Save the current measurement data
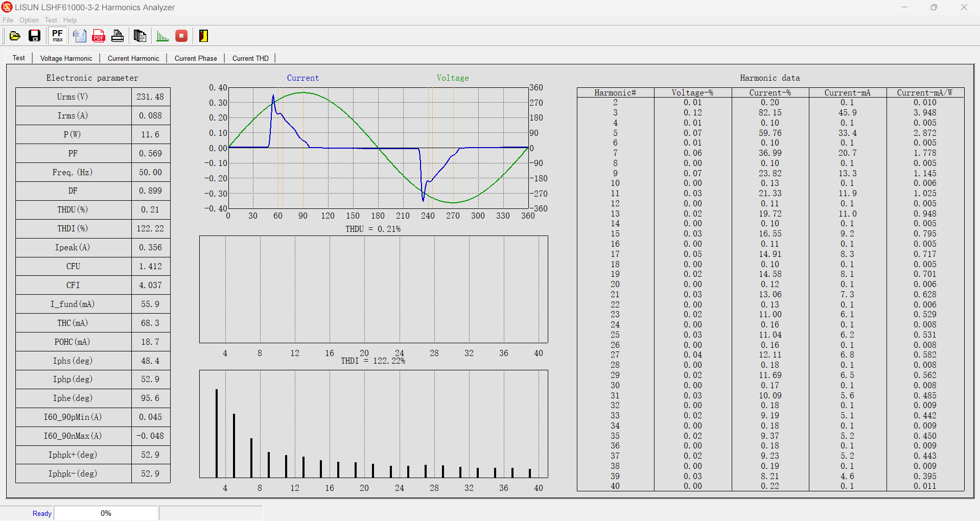The width and height of the screenshot is (980, 521). click(34, 36)
